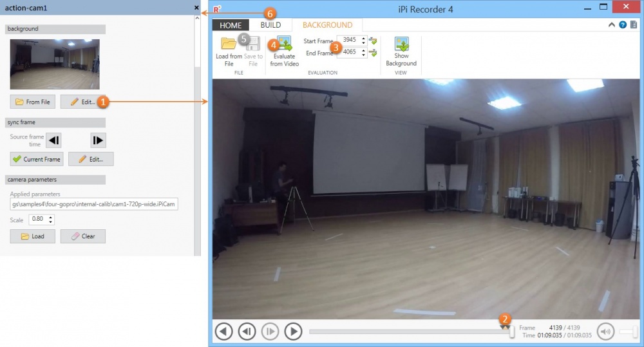Click the video timeline slider handle
Viewport: 644px width, 347px height.
512,332
